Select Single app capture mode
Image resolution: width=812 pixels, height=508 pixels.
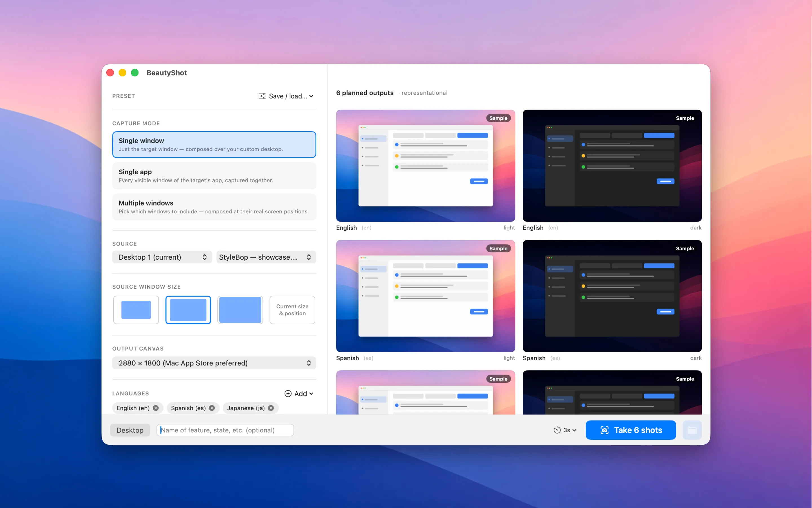pyautogui.click(x=214, y=176)
